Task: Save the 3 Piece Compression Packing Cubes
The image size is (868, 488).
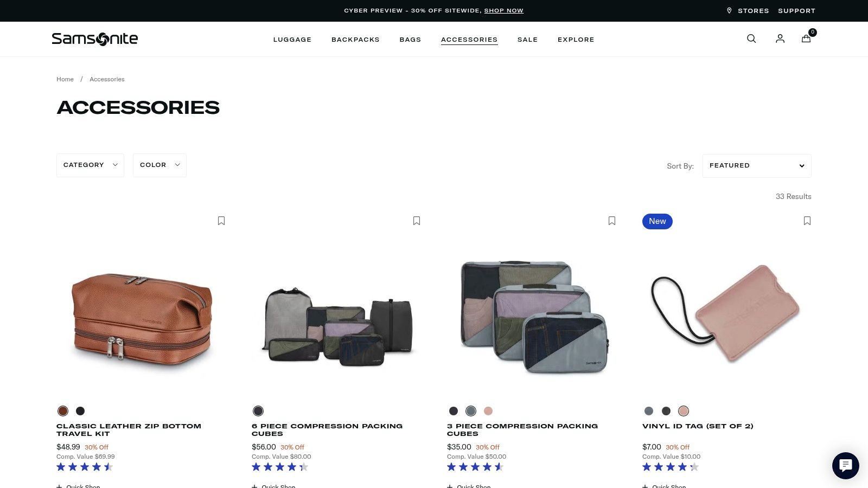Action: point(612,221)
